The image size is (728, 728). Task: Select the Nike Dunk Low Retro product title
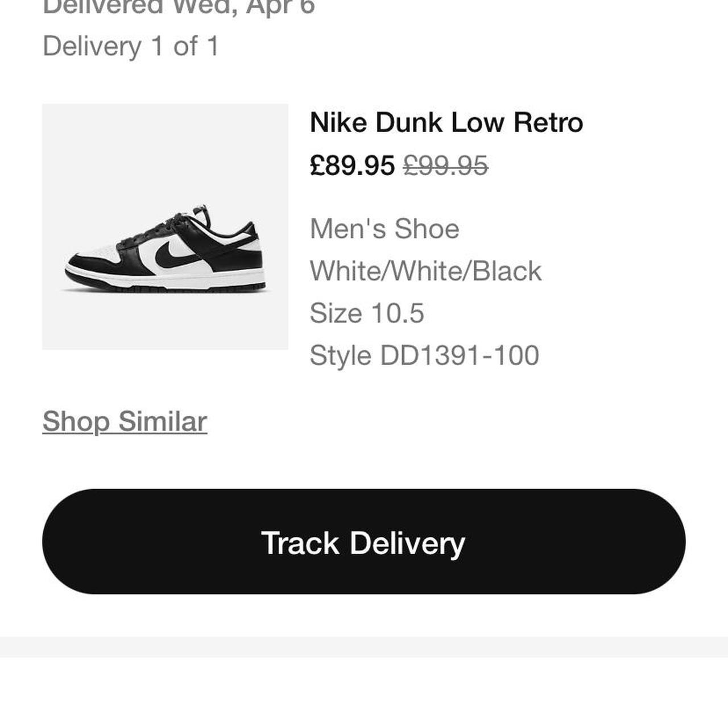click(x=446, y=121)
